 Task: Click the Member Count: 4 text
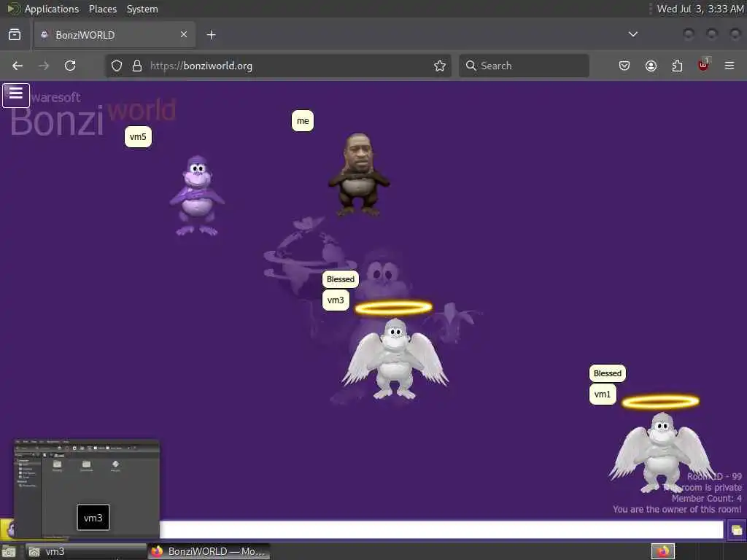(706, 499)
